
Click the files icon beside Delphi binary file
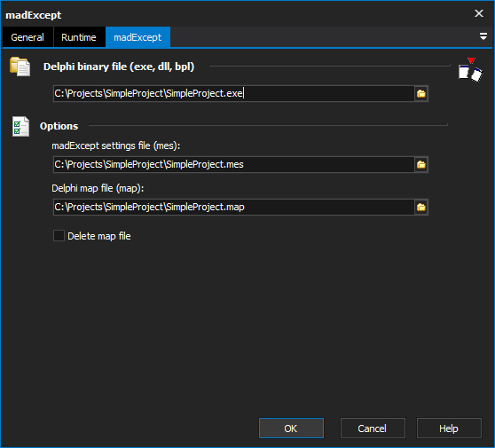pyautogui.click(x=20, y=67)
